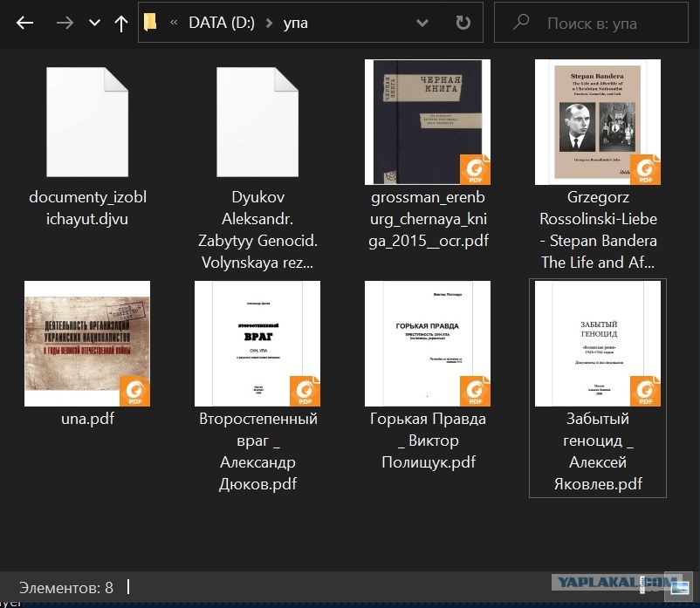The image size is (700, 608).
Task: Click the упа breadcrumb segment
Action: click(296, 23)
